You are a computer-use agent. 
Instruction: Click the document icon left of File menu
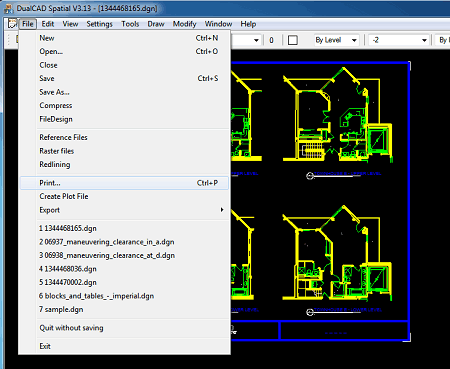(12, 24)
